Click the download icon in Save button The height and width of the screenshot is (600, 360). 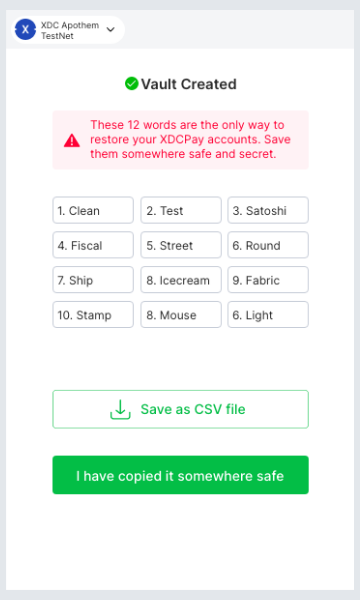click(120, 409)
